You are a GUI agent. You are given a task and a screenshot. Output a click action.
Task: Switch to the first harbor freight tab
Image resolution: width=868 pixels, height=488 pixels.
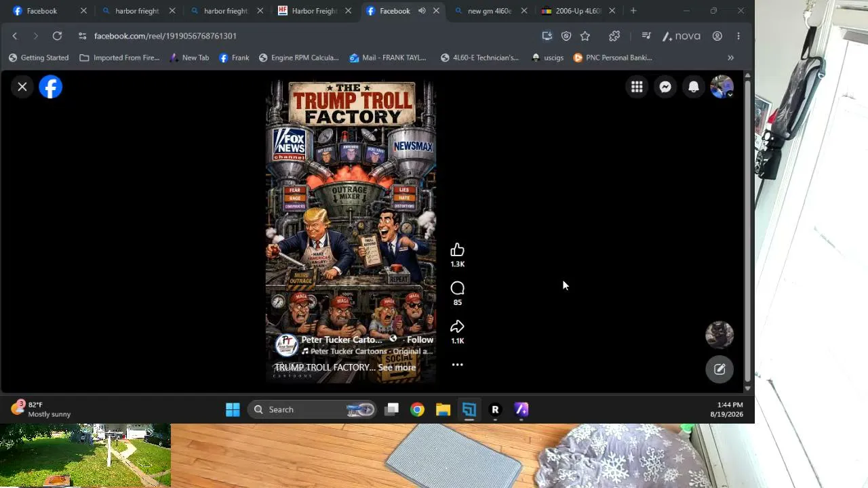pos(137,11)
